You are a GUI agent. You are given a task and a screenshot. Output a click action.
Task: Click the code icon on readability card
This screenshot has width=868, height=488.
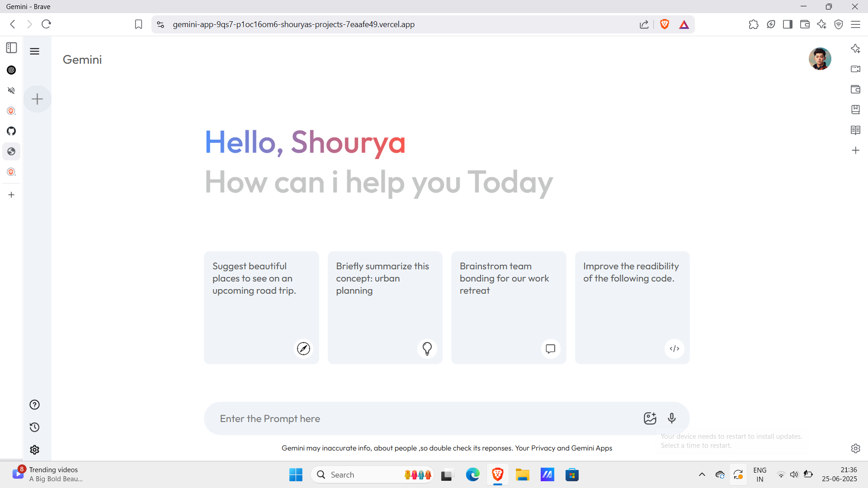tap(674, 348)
